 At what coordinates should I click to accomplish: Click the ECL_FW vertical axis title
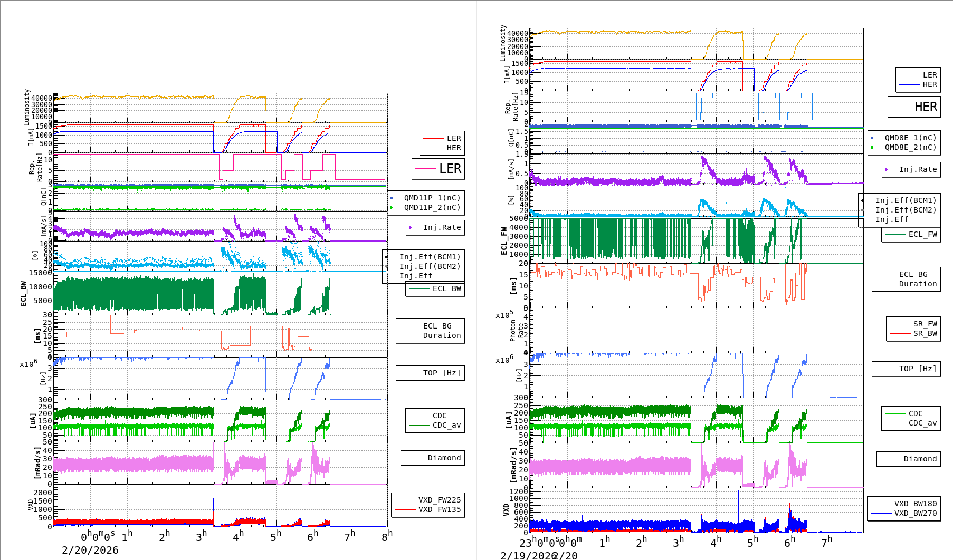click(504, 241)
